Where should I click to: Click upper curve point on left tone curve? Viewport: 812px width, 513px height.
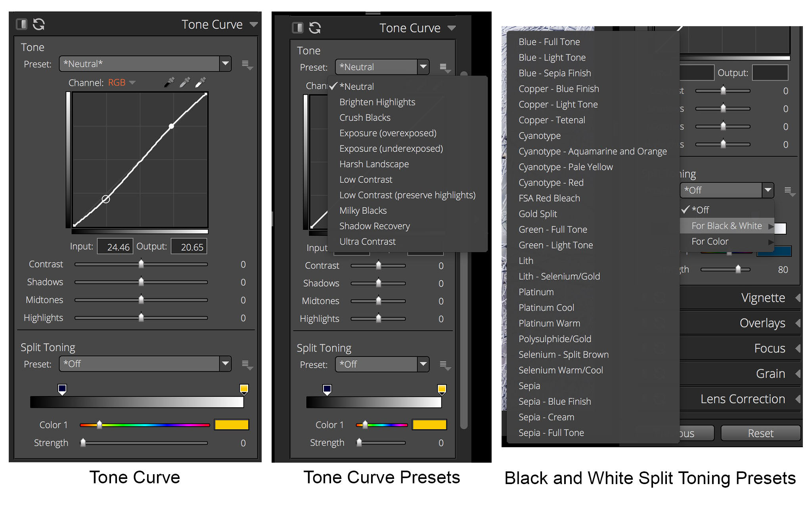(171, 126)
